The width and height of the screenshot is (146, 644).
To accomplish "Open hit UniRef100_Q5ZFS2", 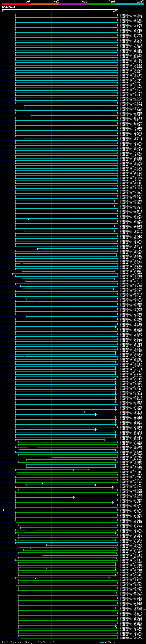I will (131, 77).
